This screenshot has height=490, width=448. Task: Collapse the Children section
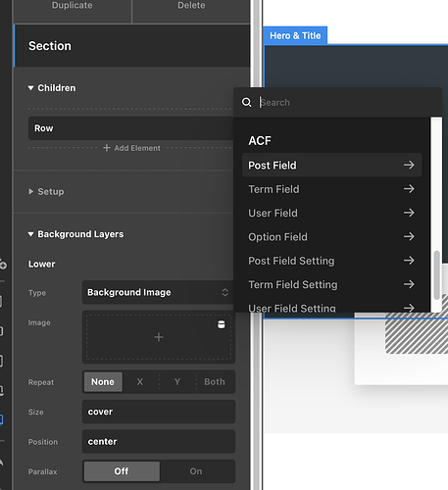(x=52, y=88)
